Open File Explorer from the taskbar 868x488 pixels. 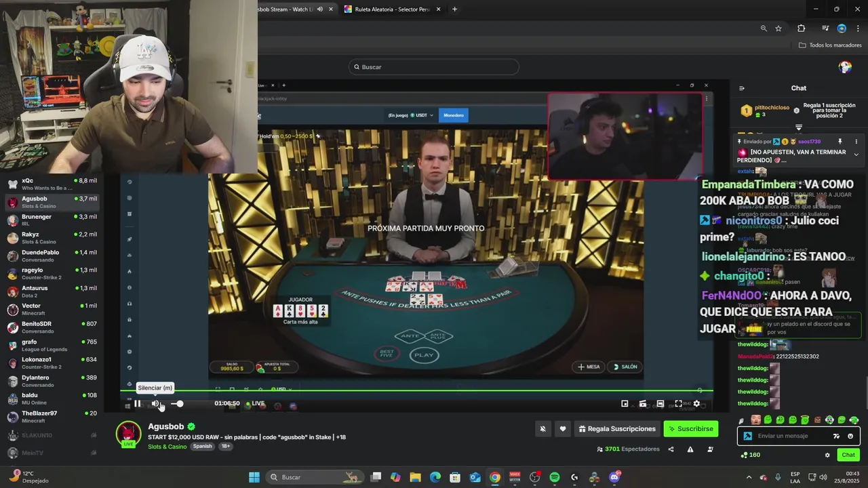coord(415,477)
